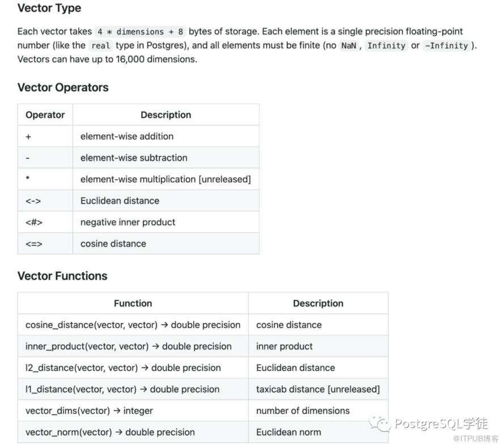Click the "Operator" column header
Viewport: 504px width, 447px height.
click(x=45, y=115)
